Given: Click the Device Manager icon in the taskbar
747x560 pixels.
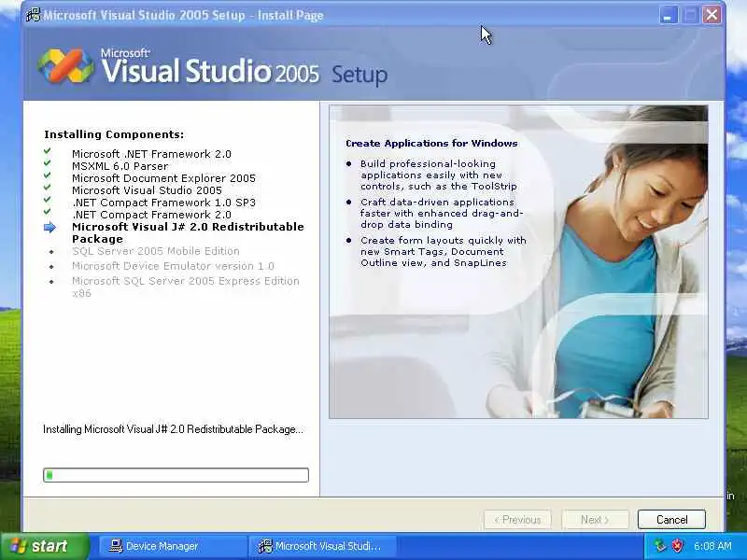Looking at the screenshot, I should pos(115,546).
